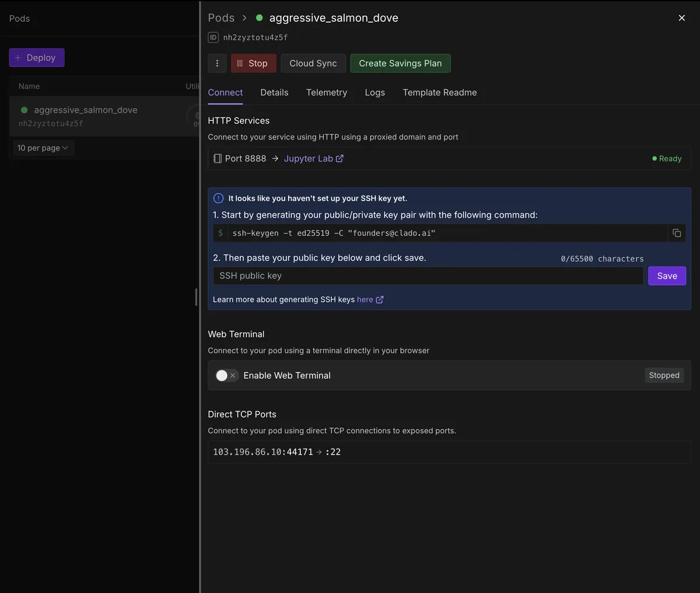The image size is (700, 593).
Task: Expand the 10 per page dropdown
Action: tap(43, 148)
